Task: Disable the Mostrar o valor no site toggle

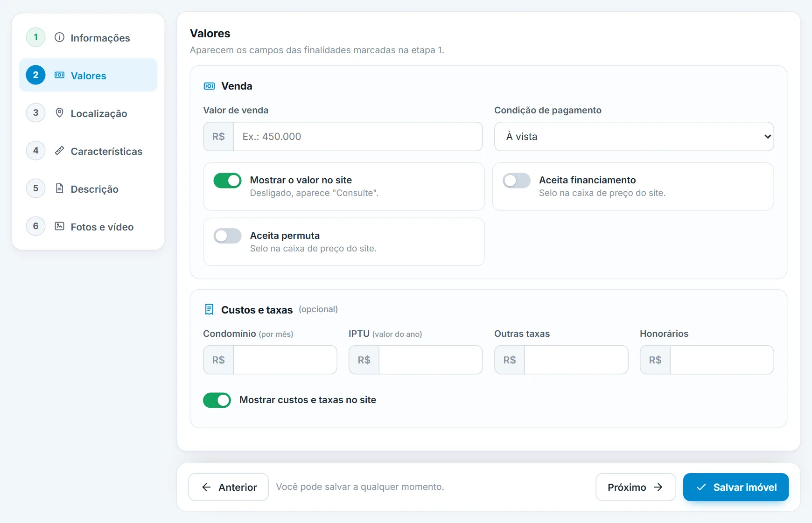Action: pos(227,181)
